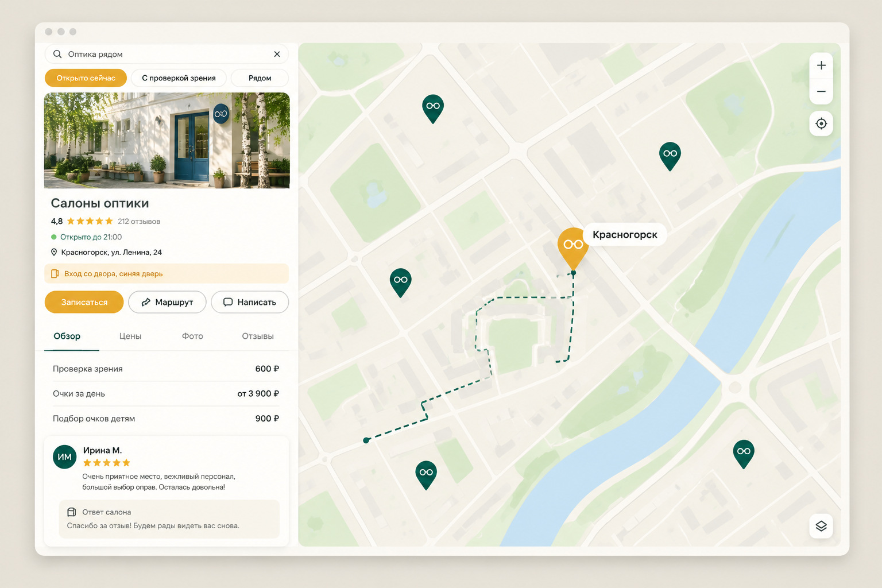The height and width of the screenshot is (588, 882).
Task: Open the Фото tab
Action: [192, 336]
